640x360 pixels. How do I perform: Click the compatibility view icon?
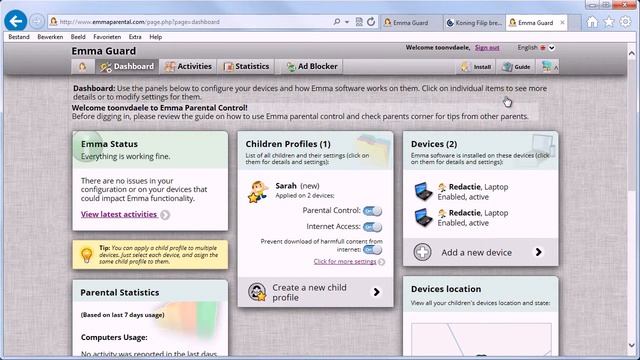tap(359, 22)
